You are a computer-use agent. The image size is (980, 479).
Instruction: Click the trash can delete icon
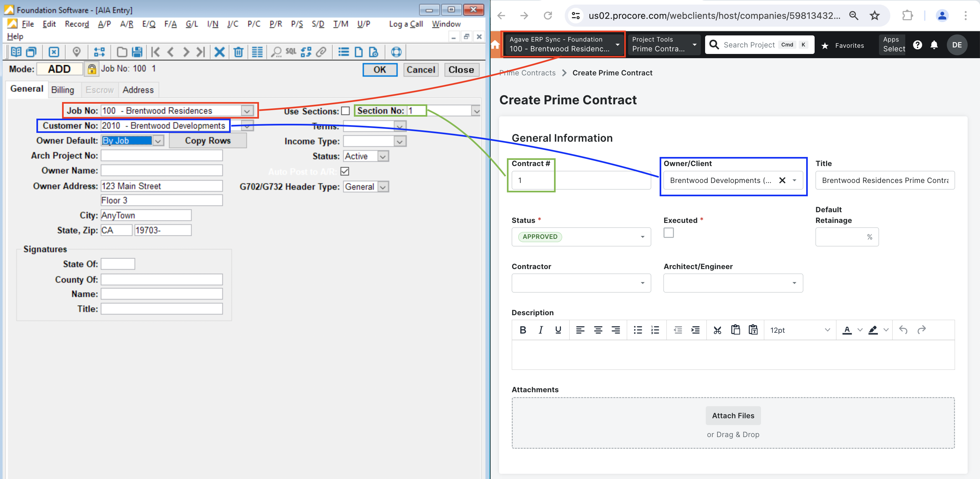point(239,52)
